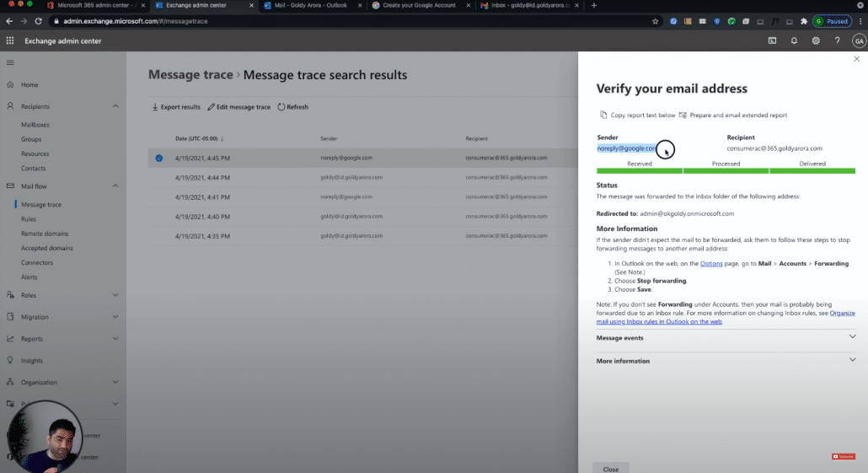Screen dimensions: 868x473
Task: Refresh the message trace results
Action: click(x=292, y=107)
